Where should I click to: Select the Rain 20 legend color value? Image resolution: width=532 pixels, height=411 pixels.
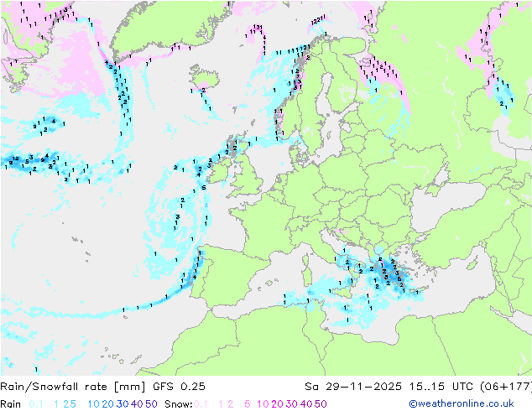pyautogui.click(x=108, y=404)
